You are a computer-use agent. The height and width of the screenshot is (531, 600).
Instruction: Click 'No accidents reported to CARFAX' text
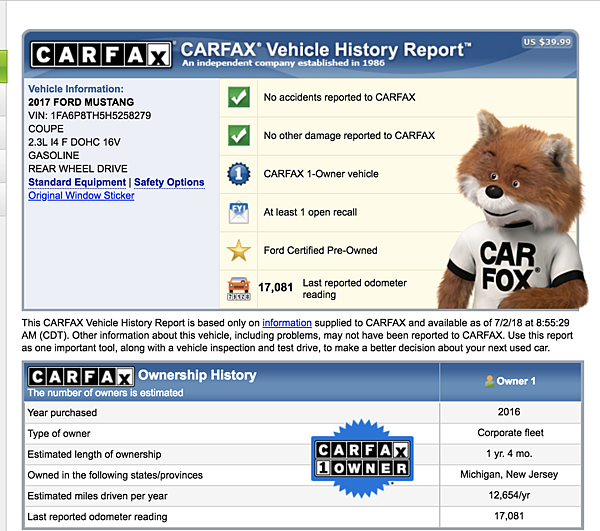point(339,97)
